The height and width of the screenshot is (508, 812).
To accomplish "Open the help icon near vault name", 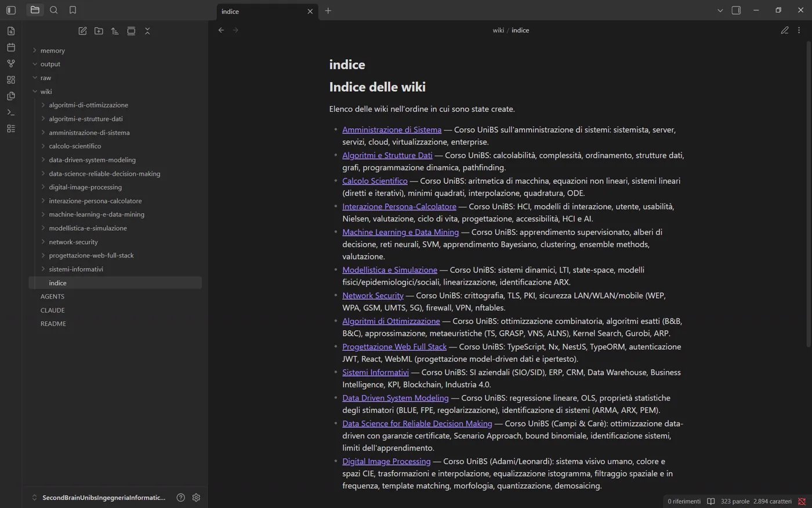I will click(180, 498).
